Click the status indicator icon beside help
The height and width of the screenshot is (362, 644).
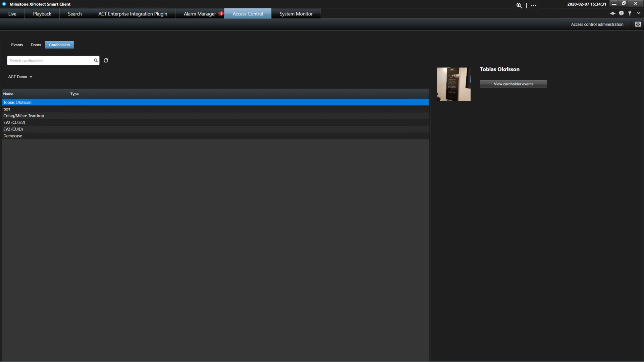[x=612, y=13]
